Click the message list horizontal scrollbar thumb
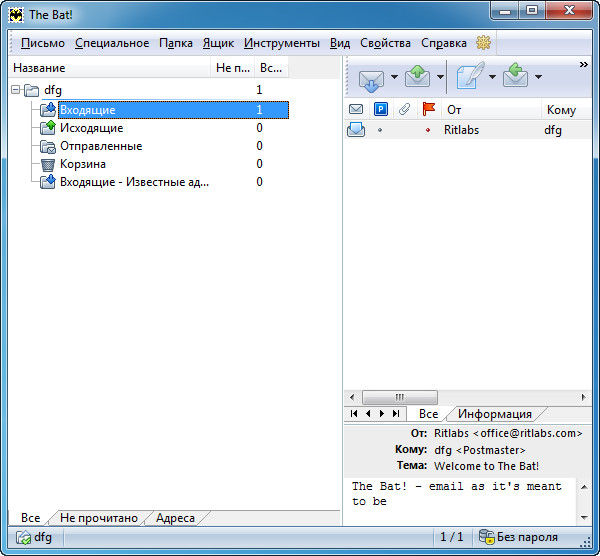600x556 pixels. pos(399,397)
